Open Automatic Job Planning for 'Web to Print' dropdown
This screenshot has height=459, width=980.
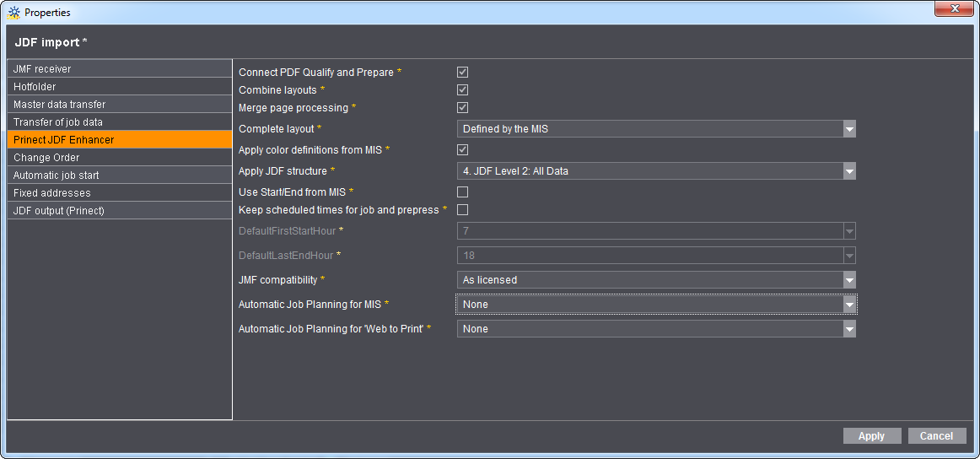(x=849, y=329)
